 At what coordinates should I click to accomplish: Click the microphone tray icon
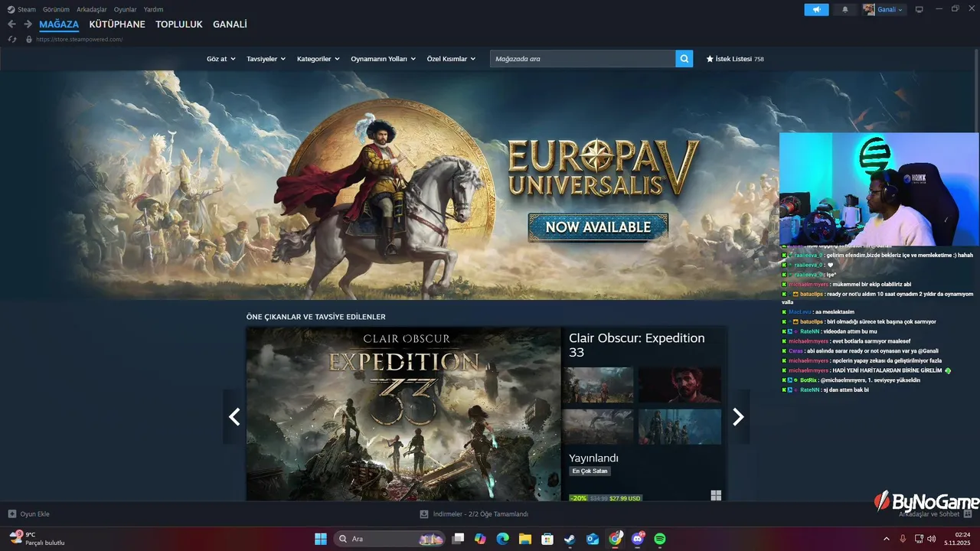[x=903, y=539]
